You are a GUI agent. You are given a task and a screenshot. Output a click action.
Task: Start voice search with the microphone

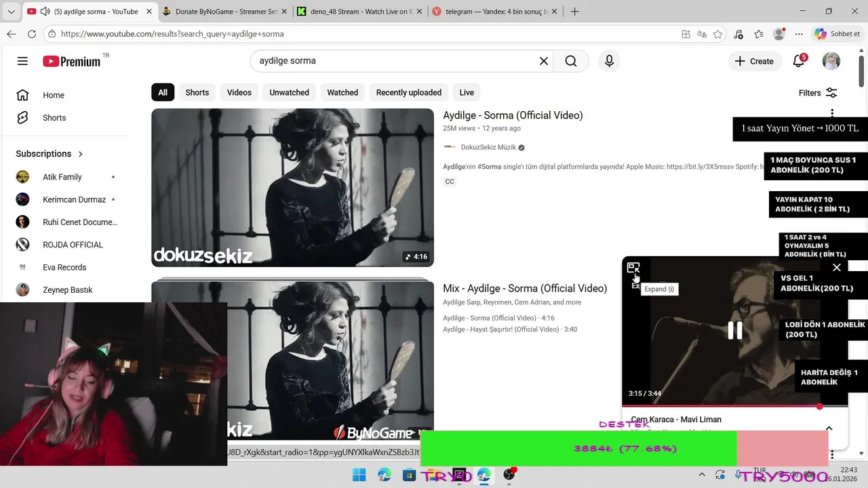609,61
